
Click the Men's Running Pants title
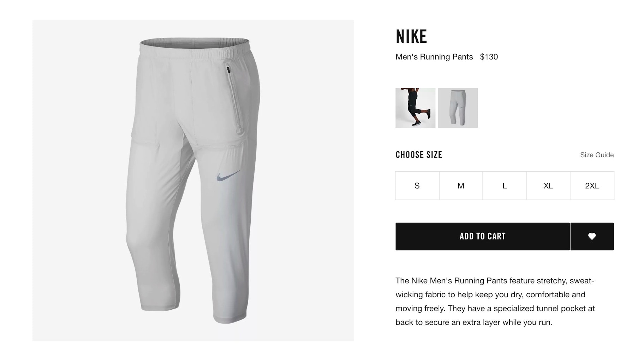pyautogui.click(x=434, y=57)
